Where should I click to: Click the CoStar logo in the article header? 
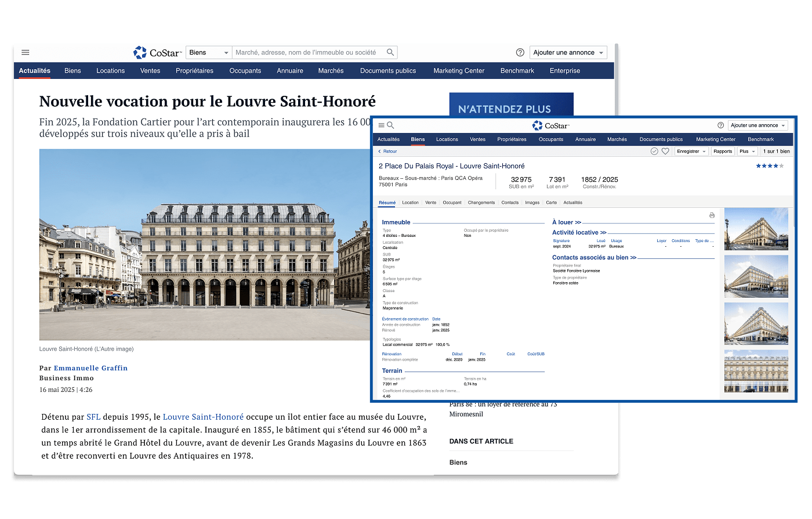point(157,53)
